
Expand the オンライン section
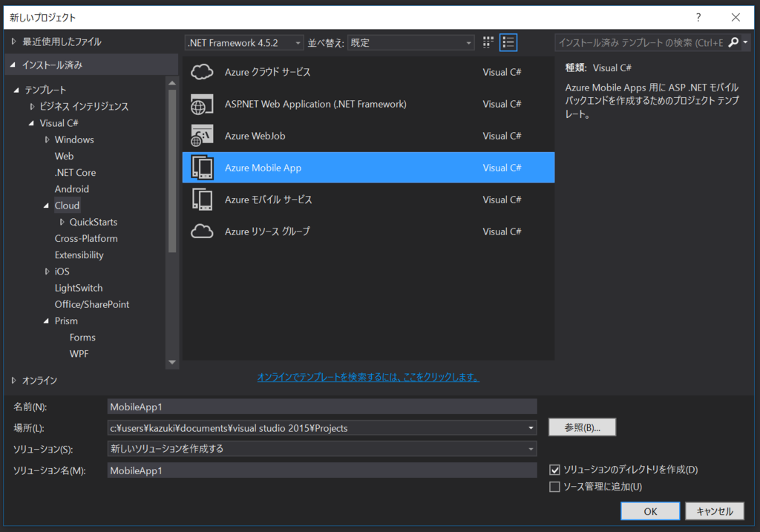coord(13,381)
